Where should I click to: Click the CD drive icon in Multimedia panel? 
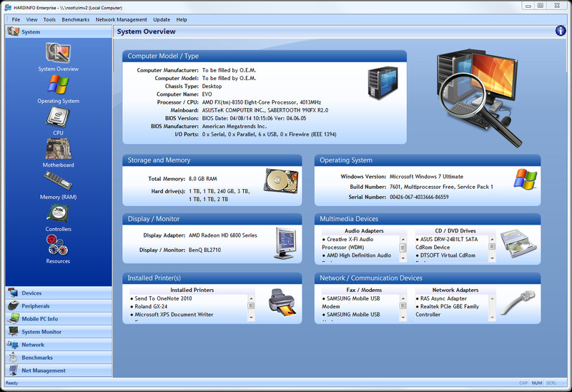click(x=518, y=243)
